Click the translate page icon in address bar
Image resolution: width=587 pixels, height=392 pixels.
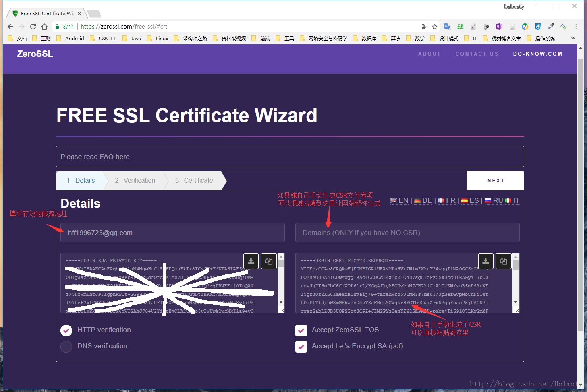[x=425, y=27]
